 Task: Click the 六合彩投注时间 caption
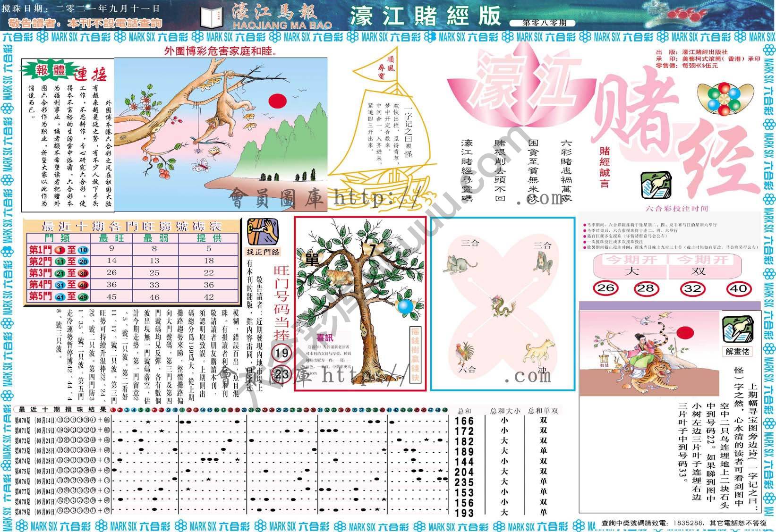(x=677, y=209)
